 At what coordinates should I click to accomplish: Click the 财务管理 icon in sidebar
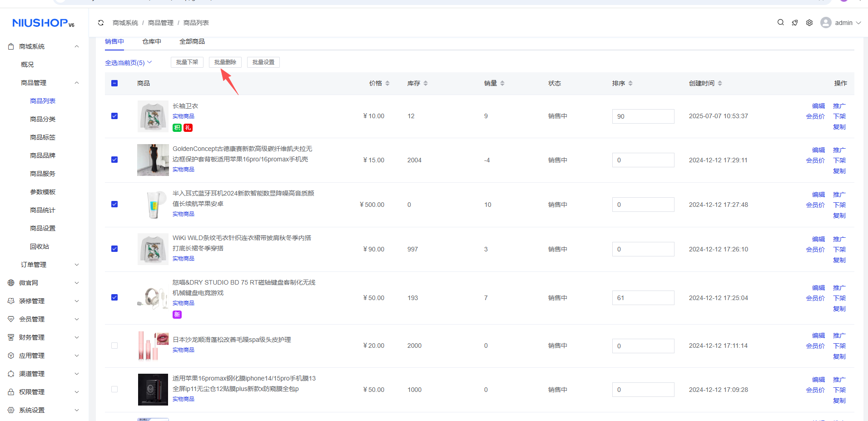point(11,337)
